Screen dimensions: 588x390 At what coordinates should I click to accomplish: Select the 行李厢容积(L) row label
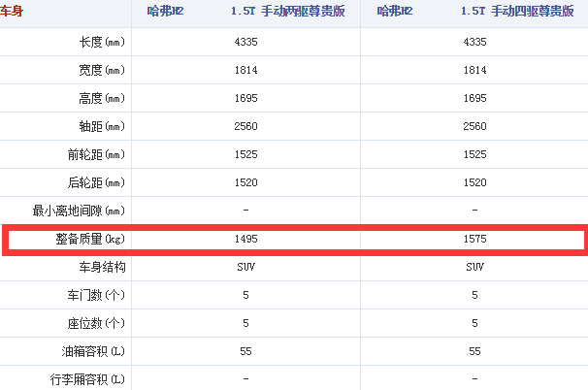click(87, 379)
